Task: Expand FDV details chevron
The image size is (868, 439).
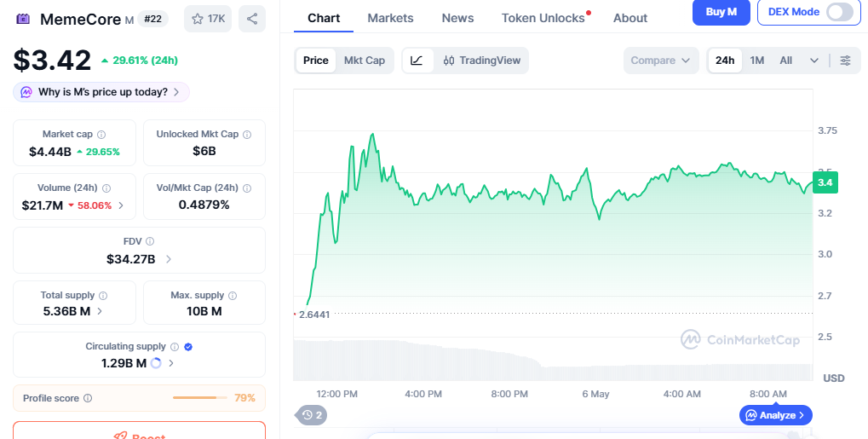Action: click(x=169, y=259)
